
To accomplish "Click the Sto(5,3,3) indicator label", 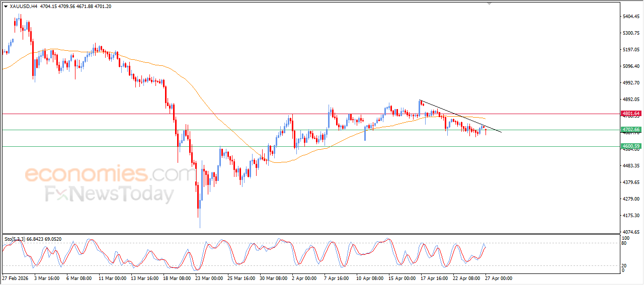I will [x=16, y=239].
